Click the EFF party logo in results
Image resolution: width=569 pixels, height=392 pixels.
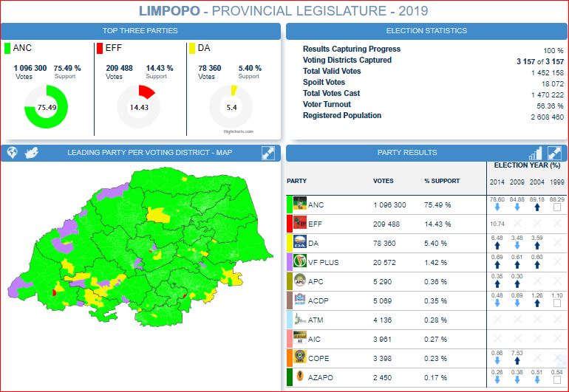pos(299,224)
